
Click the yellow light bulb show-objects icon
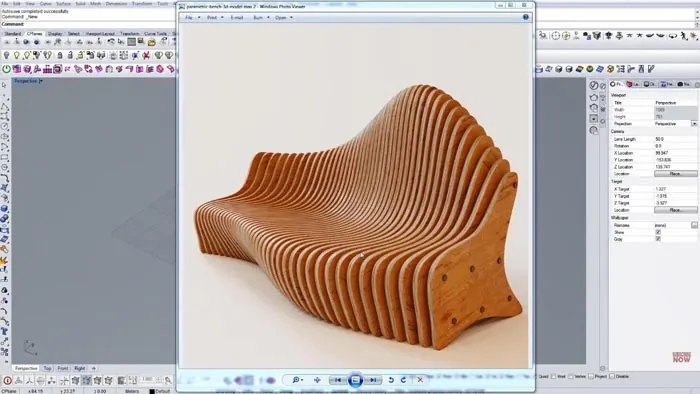coord(17,55)
